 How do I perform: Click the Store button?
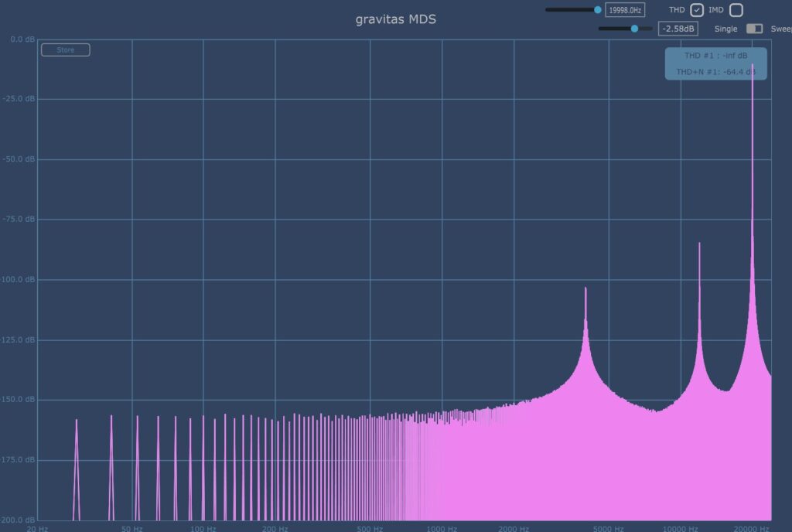(x=66, y=50)
